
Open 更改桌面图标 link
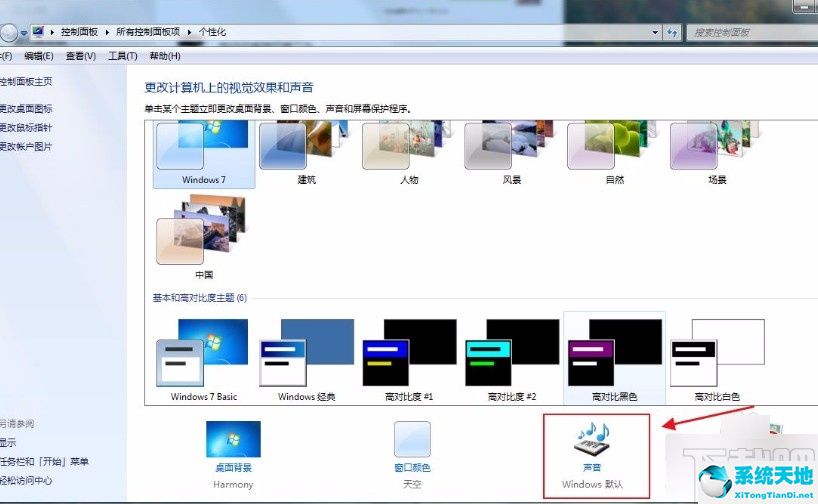pyautogui.click(x=26, y=109)
